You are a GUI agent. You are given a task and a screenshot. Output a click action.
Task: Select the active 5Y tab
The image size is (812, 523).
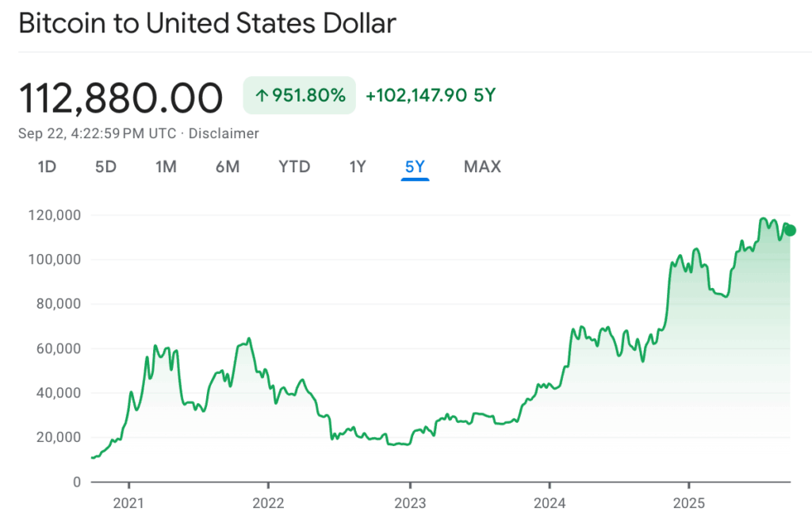click(415, 167)
